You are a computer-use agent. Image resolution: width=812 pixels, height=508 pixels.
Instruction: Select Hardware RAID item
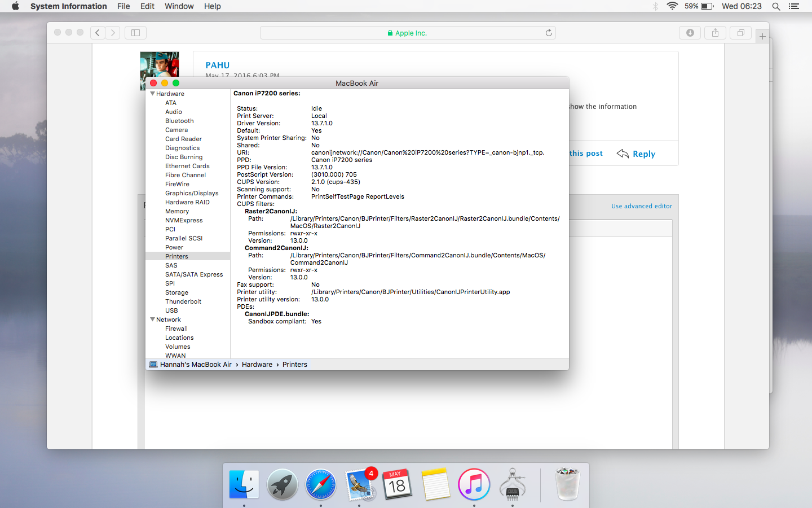pyautogui.click(x=187, y=202)
